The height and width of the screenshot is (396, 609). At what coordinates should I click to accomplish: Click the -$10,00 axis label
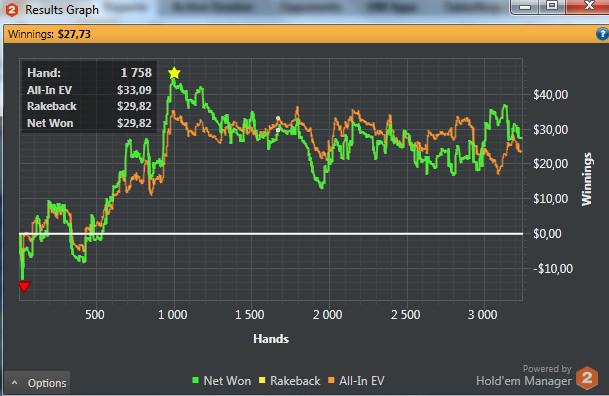pyautogui.click(x=553, y=268)
